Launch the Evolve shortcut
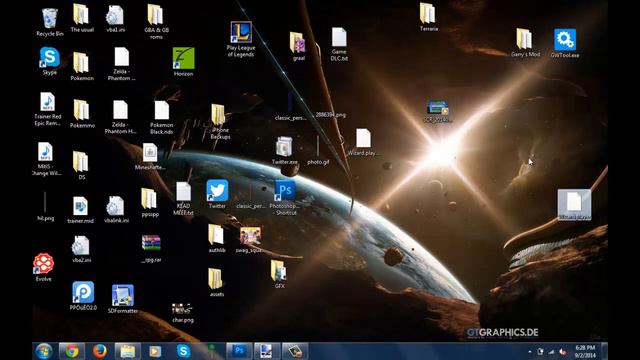 44,267
